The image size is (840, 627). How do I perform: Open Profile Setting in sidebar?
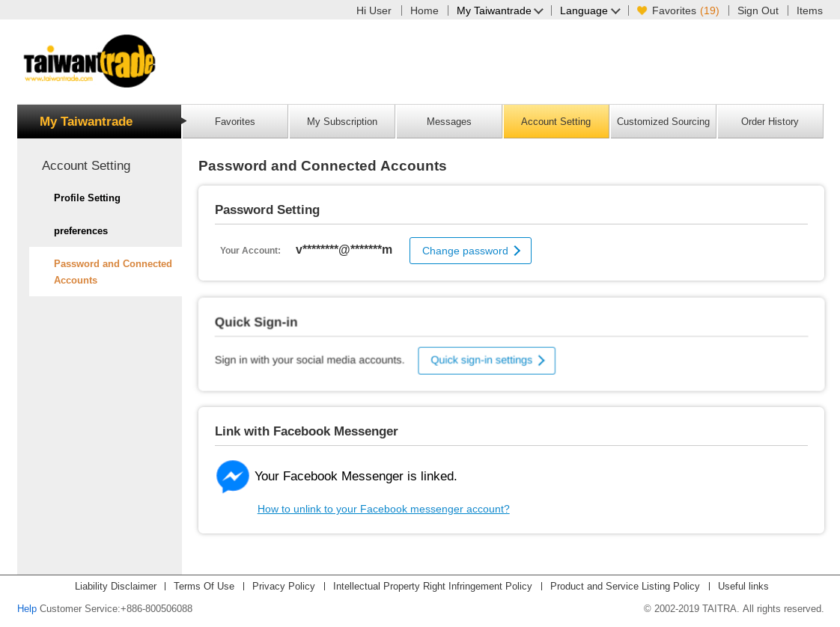click(87, 198)
